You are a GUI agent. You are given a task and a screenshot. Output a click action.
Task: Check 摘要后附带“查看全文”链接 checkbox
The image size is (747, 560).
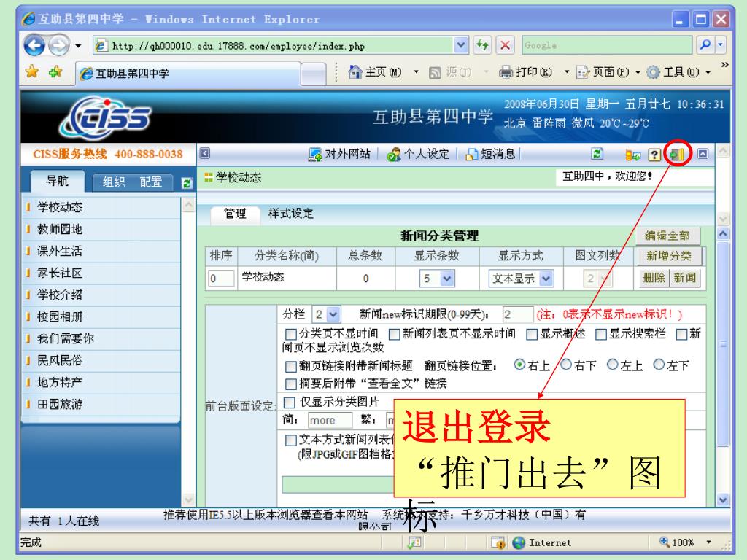click(x=290, y=384)
